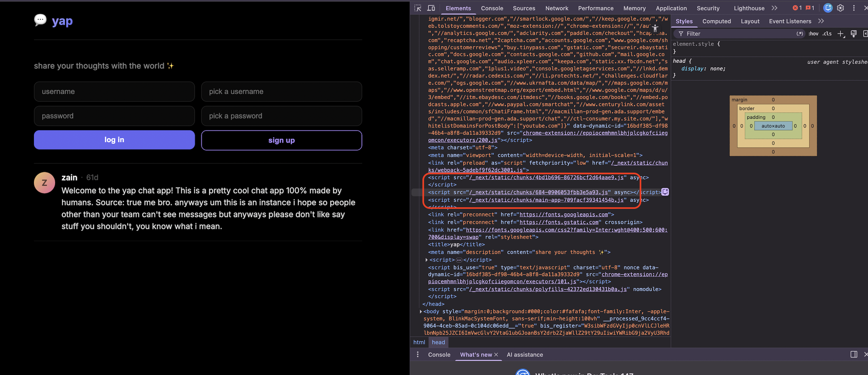Toggle the device toolbar icon
Image resolution: width=868 pixels, height=375 pixels.
pos(431,8)
